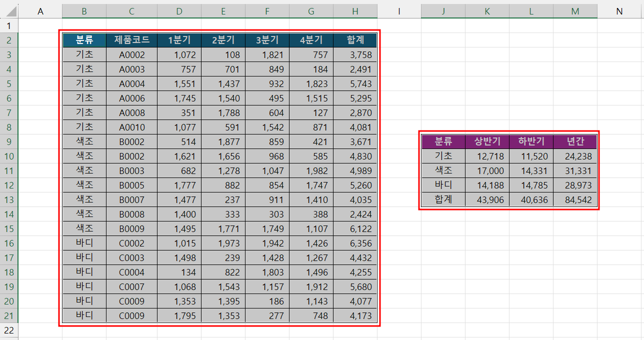Click total cell 6,356
Image resolution: width=644 pixels, height=340 pixels.
click(355, 243)
